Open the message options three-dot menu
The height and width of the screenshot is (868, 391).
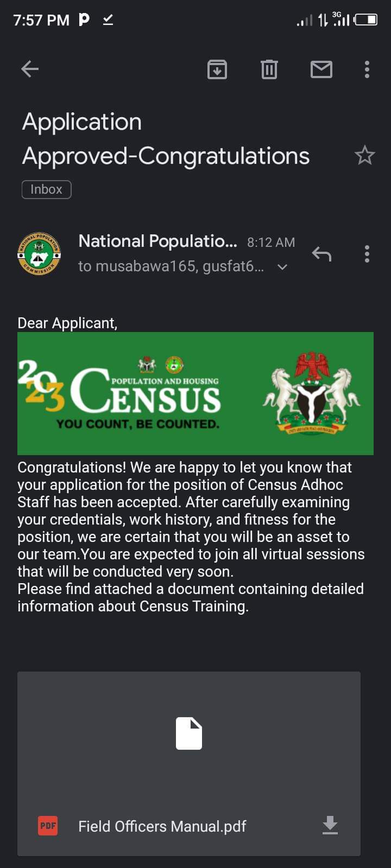(x=367, y=253)
